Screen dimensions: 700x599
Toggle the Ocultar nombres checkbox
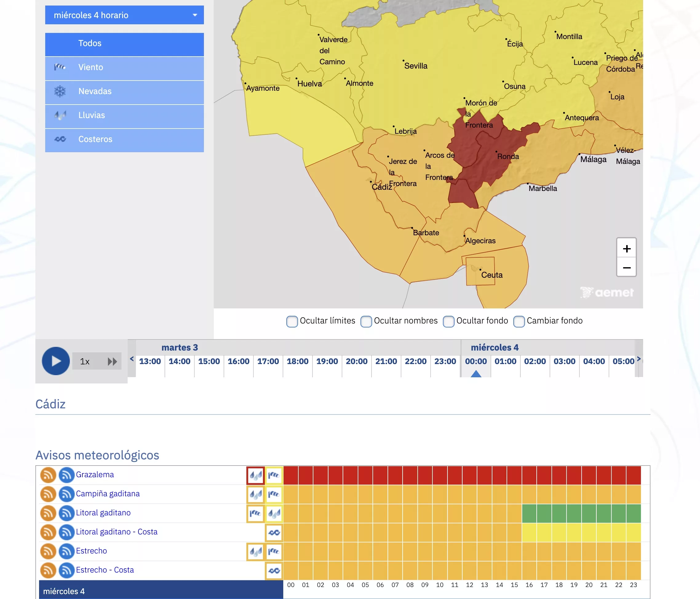point(366,321)
